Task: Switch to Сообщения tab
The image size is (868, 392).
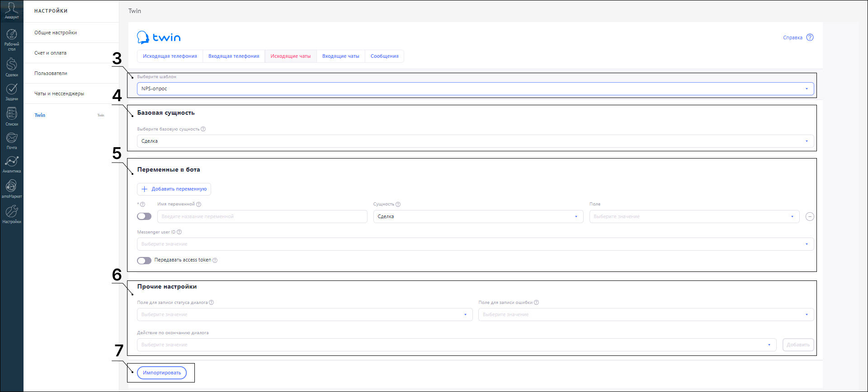Action: coord(385,56)
